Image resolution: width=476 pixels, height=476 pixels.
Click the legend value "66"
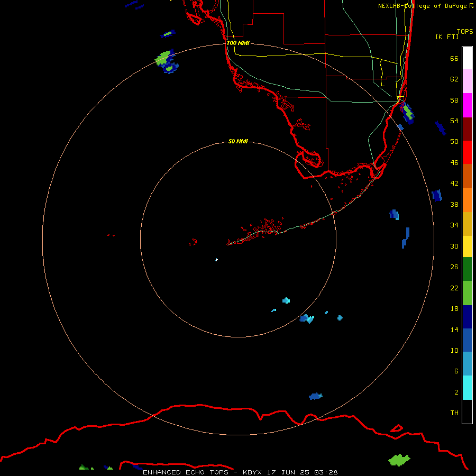454,58
